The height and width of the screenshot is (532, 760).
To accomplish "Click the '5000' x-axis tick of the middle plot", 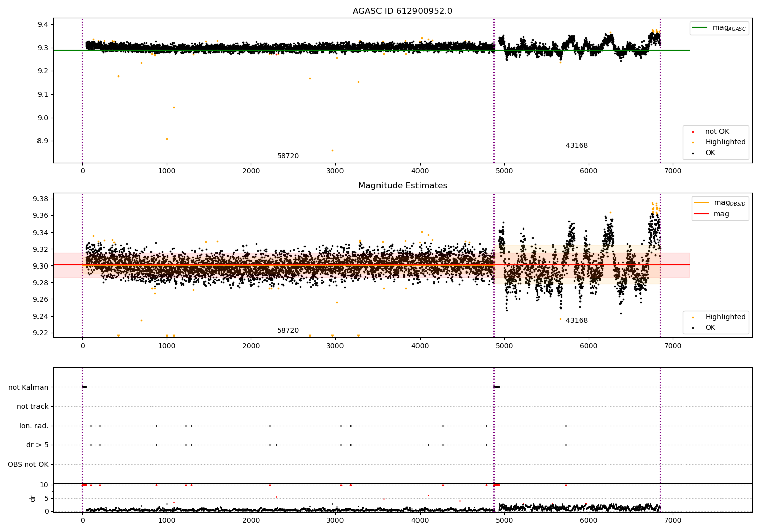I will click(x=504, y=346).
